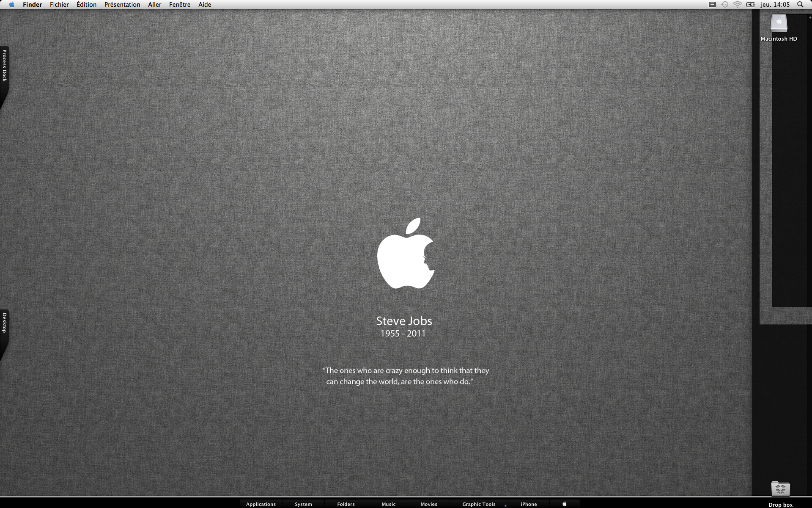Screen dimensions: 812x508
Task: Switch to the Graphic Tools dock tab
Action: coord(479,504)
